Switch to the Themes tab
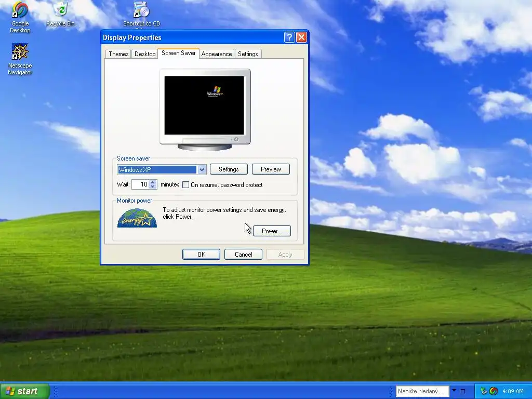Screen dimensions: 532x399 (x=118, y=54)
